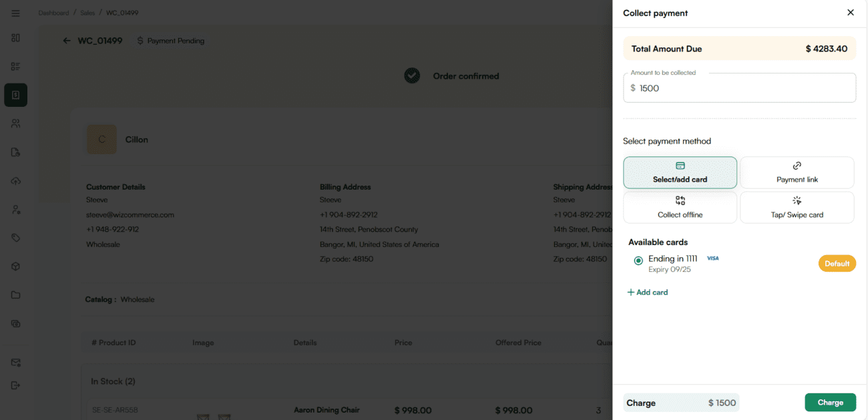Go back using the arrow beside WC_01499

pyautogui.click(x=67, y=41)
